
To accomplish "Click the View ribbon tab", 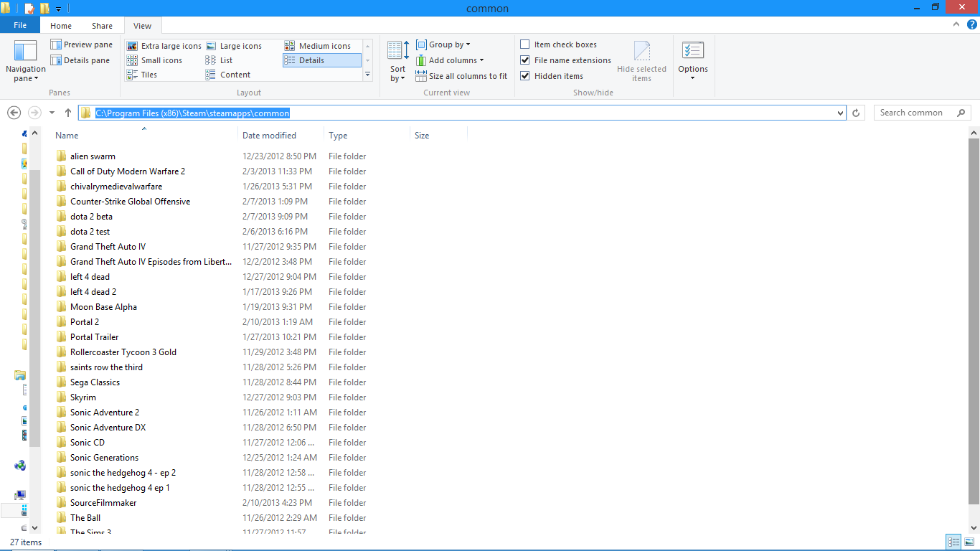I will [143, 26].
